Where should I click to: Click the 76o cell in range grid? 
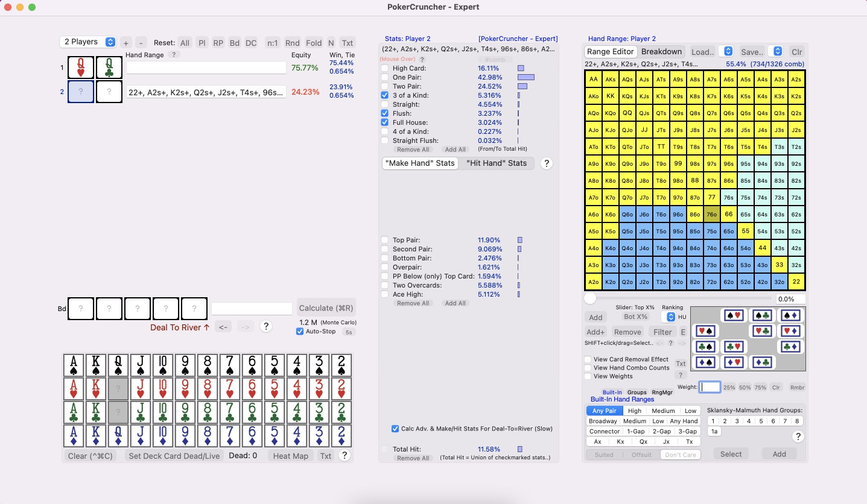click(712, 214)
